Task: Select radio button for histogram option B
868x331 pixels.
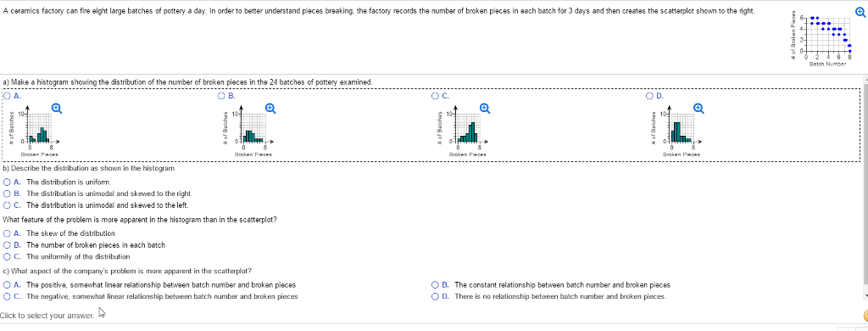Action: click(x=222, y=96)
